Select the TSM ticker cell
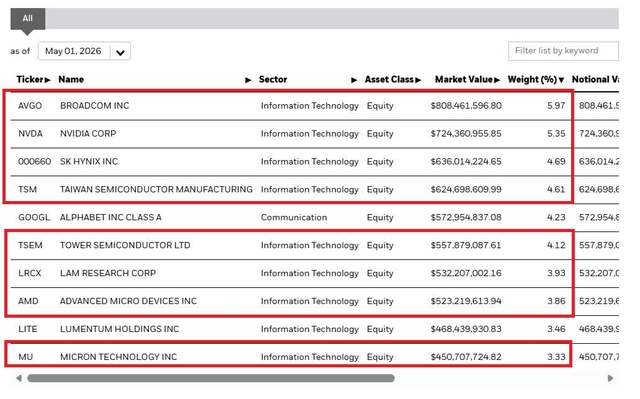Image resolution: width=640 pixels, height=399 pixels. (27, 190)
